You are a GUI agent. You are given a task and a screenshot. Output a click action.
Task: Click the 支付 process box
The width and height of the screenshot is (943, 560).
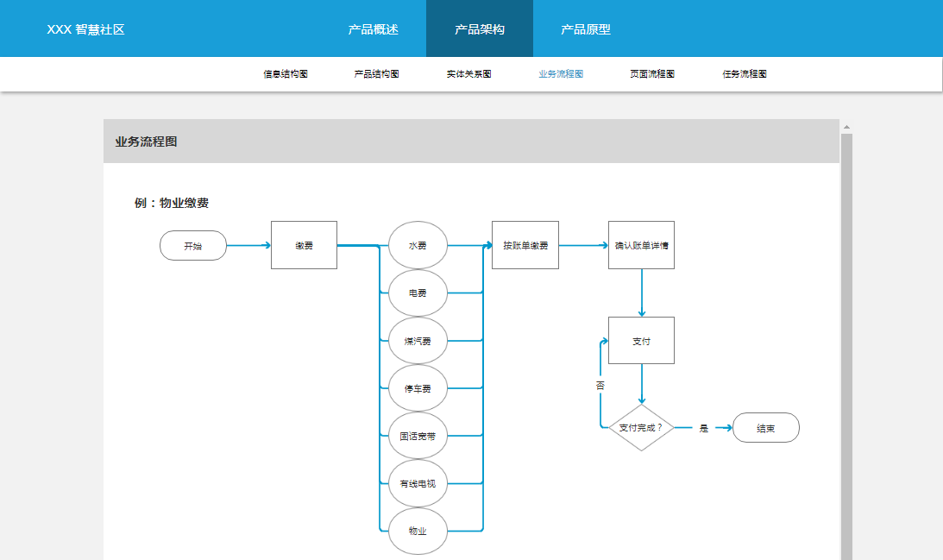pyautogui.click(x=641, y=341)
